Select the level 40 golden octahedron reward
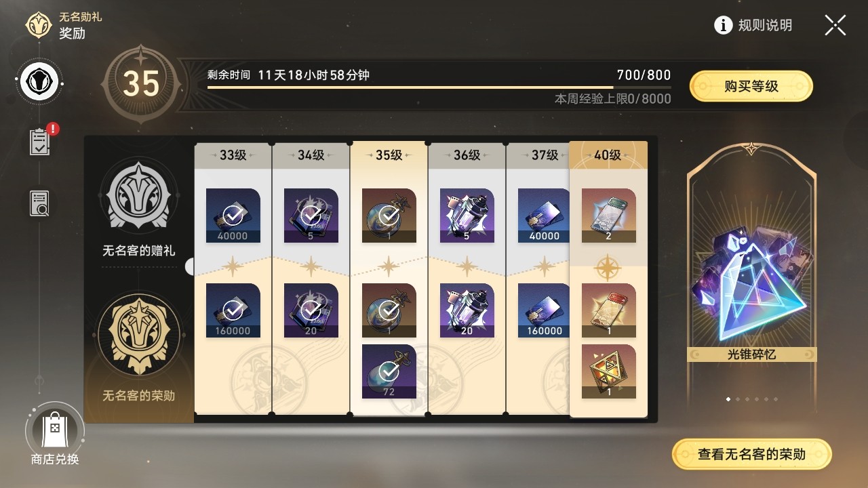Image resolution: width=868 pixels, height=488 pixels. coord(609,371)
